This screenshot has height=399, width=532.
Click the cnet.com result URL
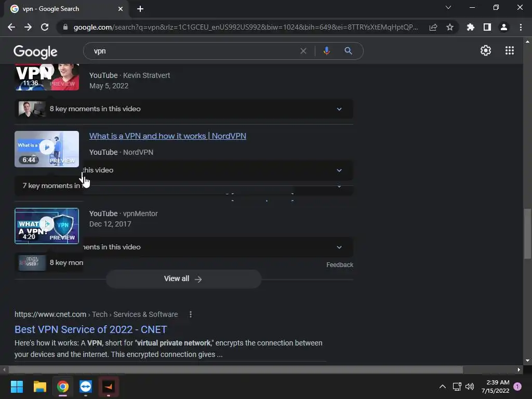[x=96, y=314]
